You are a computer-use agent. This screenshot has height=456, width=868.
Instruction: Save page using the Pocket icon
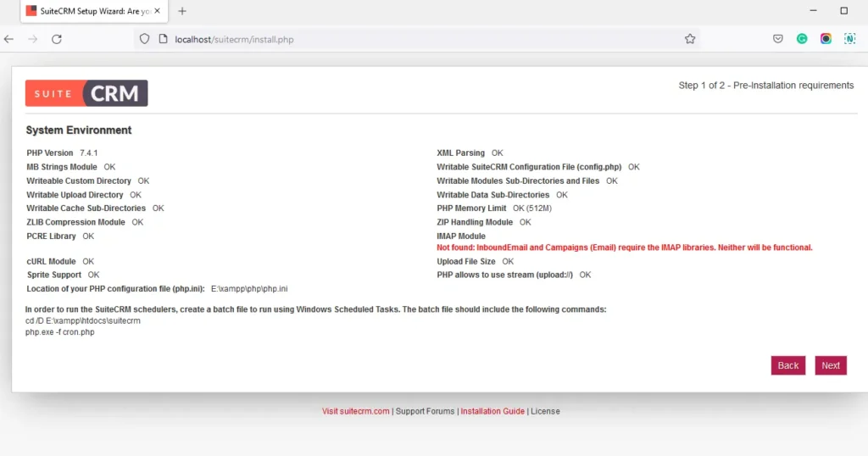point(778,39)
